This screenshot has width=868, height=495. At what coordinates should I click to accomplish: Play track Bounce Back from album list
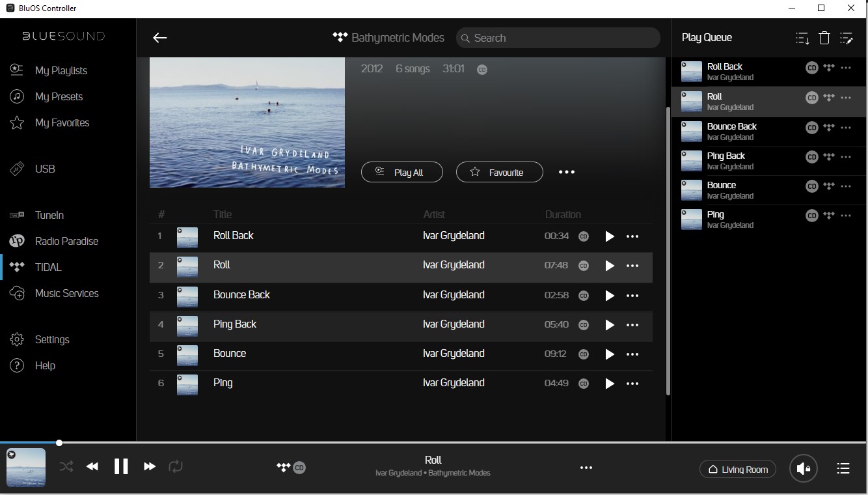[x=610, y=296]
